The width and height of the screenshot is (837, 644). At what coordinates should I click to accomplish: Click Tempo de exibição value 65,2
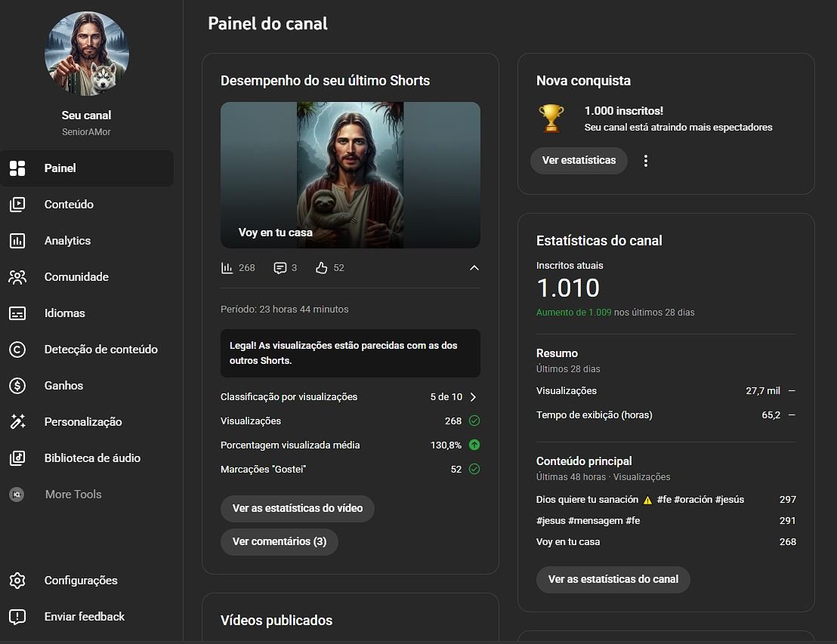(x=771, y=415)
